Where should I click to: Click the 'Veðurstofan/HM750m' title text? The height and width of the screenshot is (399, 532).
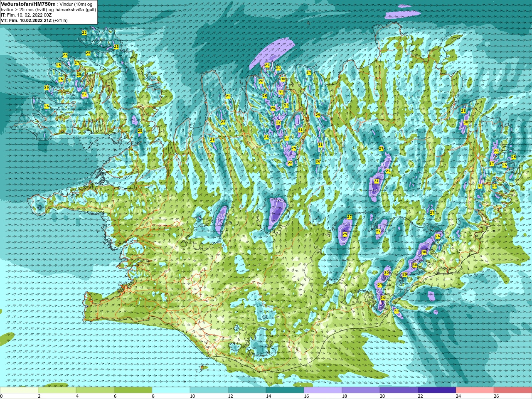28,4
